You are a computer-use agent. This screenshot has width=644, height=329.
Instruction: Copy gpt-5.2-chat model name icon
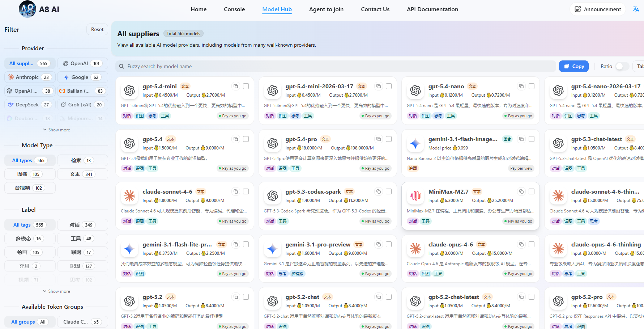point(379,297)
